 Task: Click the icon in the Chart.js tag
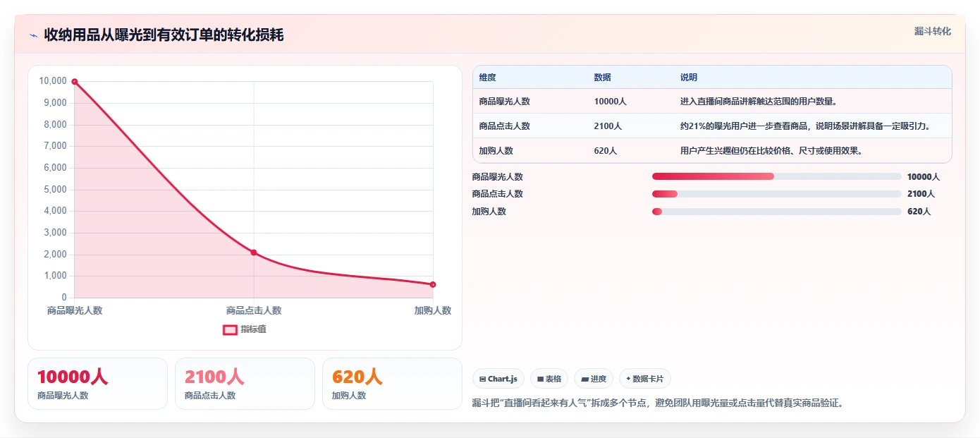tap(483, 379)
